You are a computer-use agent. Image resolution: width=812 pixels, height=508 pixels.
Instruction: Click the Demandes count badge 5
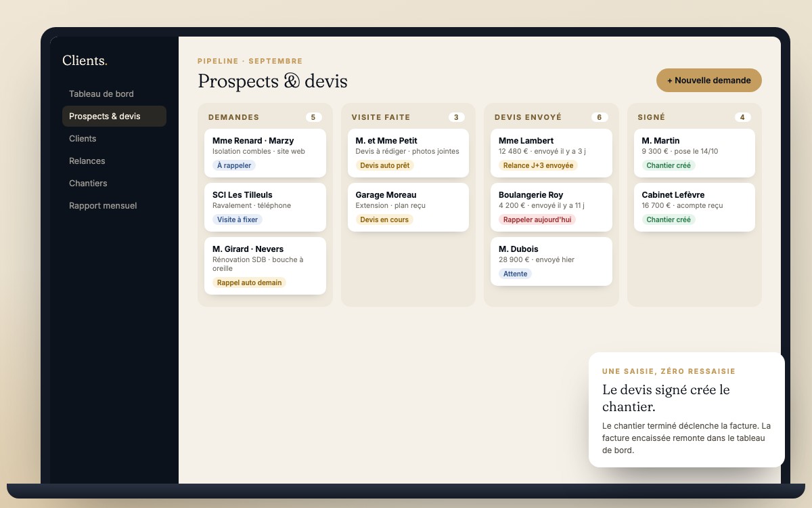click(x=313, y=117)
